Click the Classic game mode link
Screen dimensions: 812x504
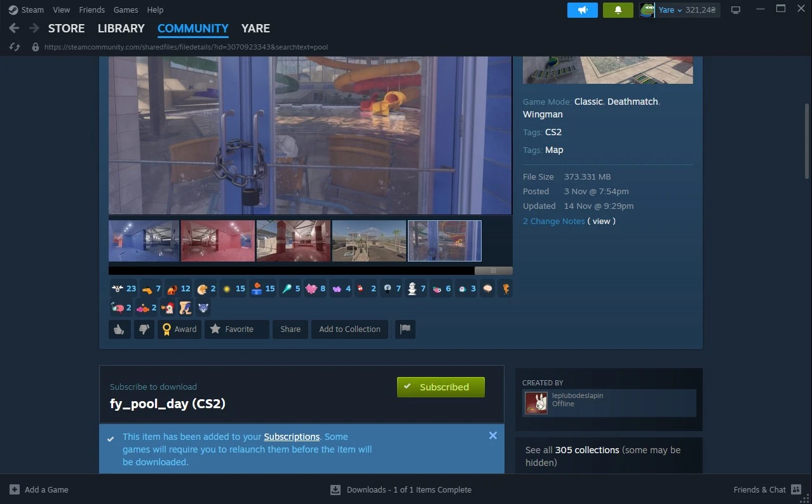[588, 102]
